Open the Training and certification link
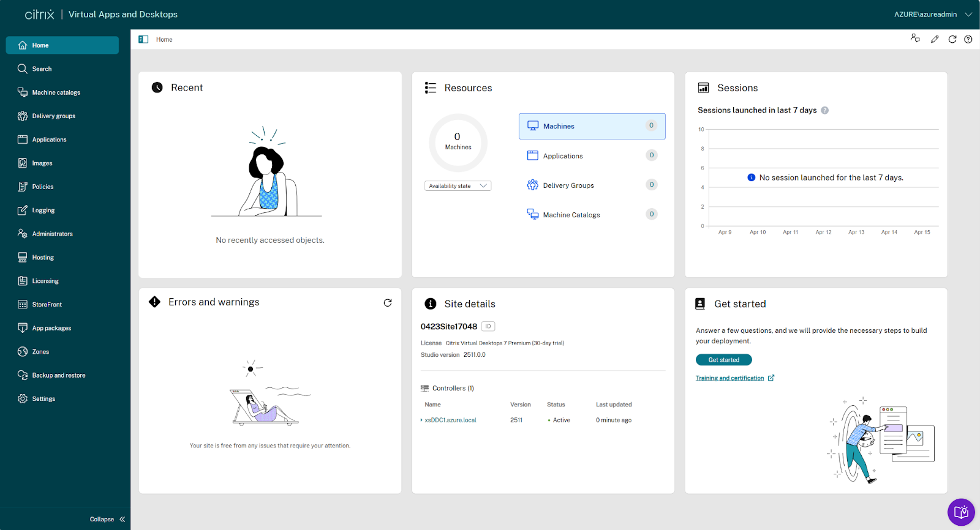 [x=729, y=378]
